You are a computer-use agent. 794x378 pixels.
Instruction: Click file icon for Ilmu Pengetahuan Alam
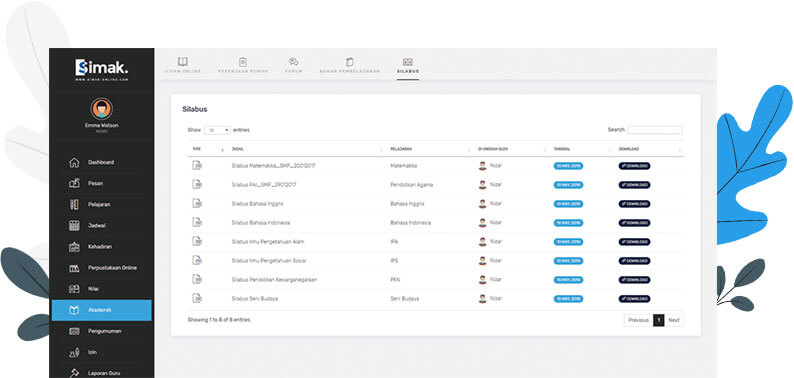197,241
